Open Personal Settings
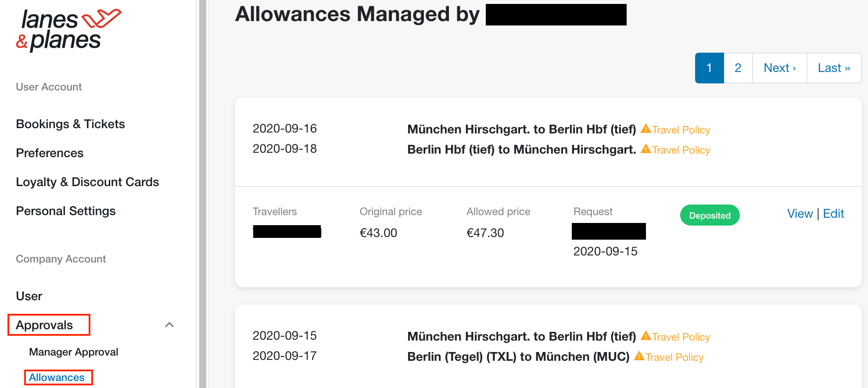 click(x=66, y=211)
